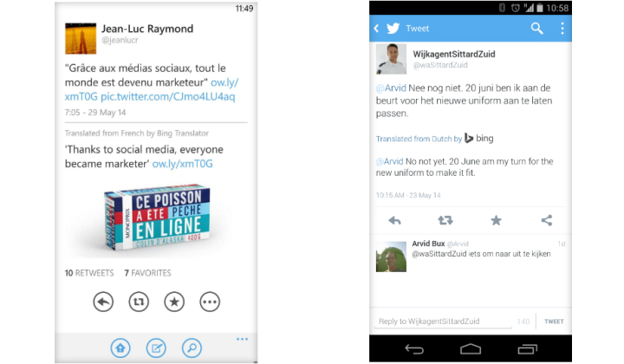
Task: Expand the app bar ellipsis at bottom right
Action: 242,339
